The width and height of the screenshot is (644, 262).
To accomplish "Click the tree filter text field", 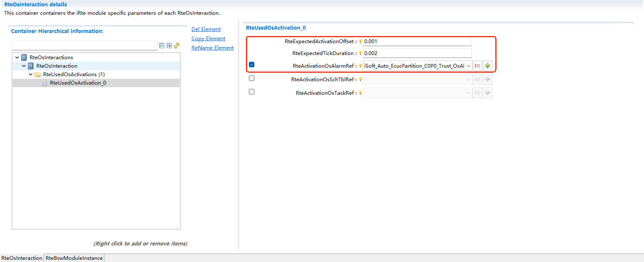I will pyautogui.click(x=85, y=46).
